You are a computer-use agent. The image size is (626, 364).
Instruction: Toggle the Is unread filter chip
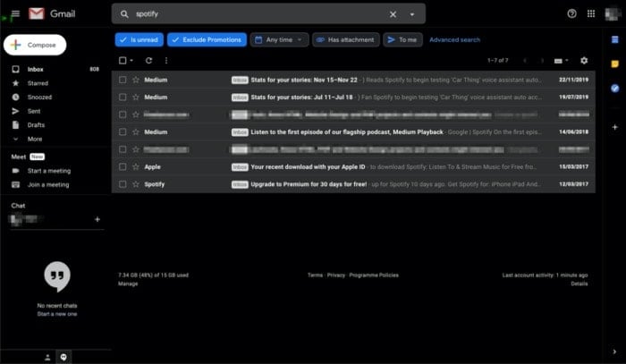tap(140, 40)
